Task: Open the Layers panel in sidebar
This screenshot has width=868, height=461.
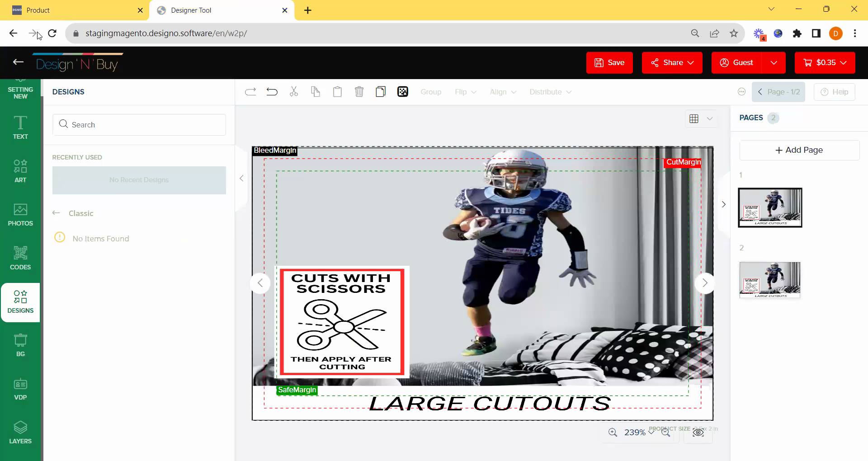Action: pyautogui.click(x=20, y=433)
